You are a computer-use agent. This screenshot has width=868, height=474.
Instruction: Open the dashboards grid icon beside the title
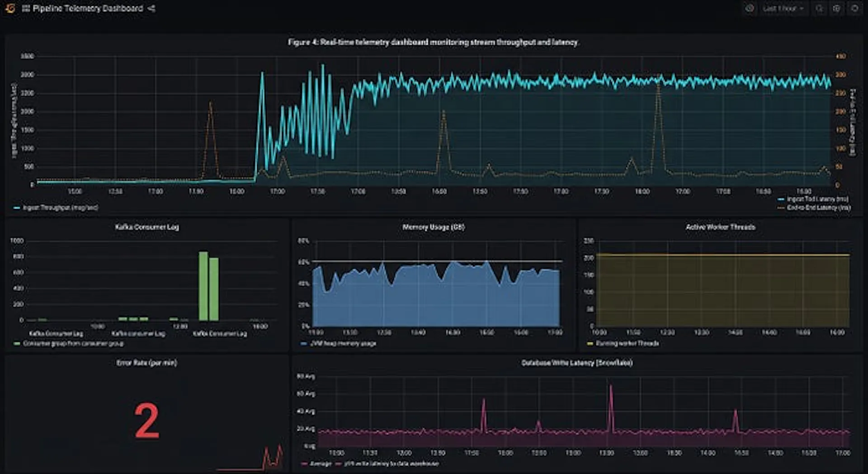[26, 9]
